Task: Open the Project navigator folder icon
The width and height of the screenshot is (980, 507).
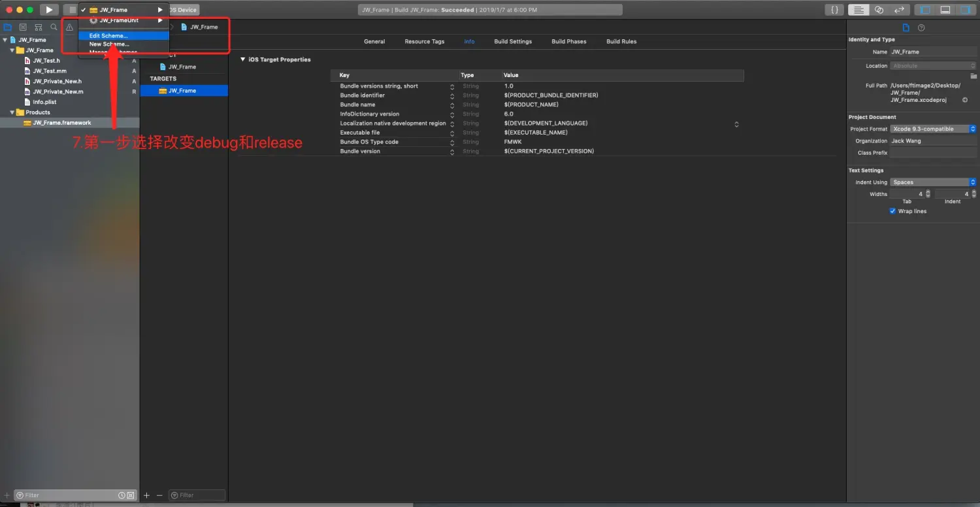Action: point(8,27)
